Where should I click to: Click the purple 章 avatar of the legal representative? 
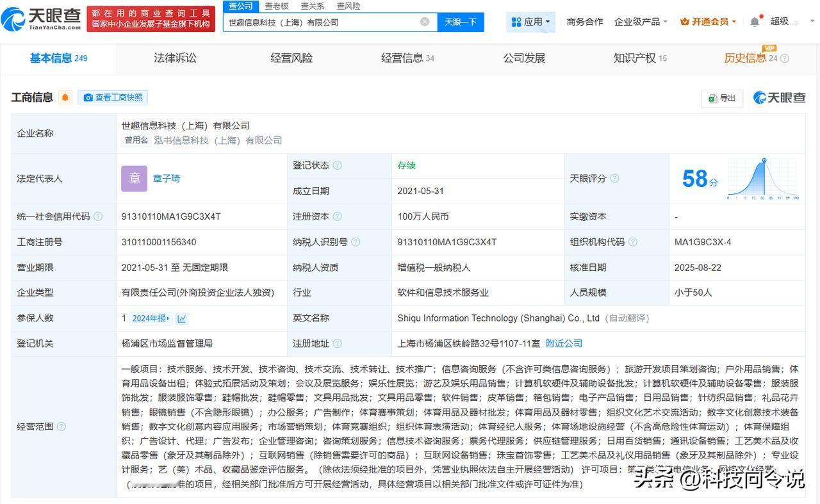point(134,179)
